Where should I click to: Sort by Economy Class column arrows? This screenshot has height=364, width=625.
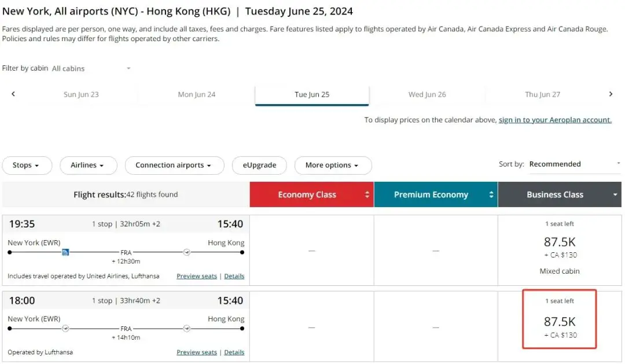click(x=367, y=195)
